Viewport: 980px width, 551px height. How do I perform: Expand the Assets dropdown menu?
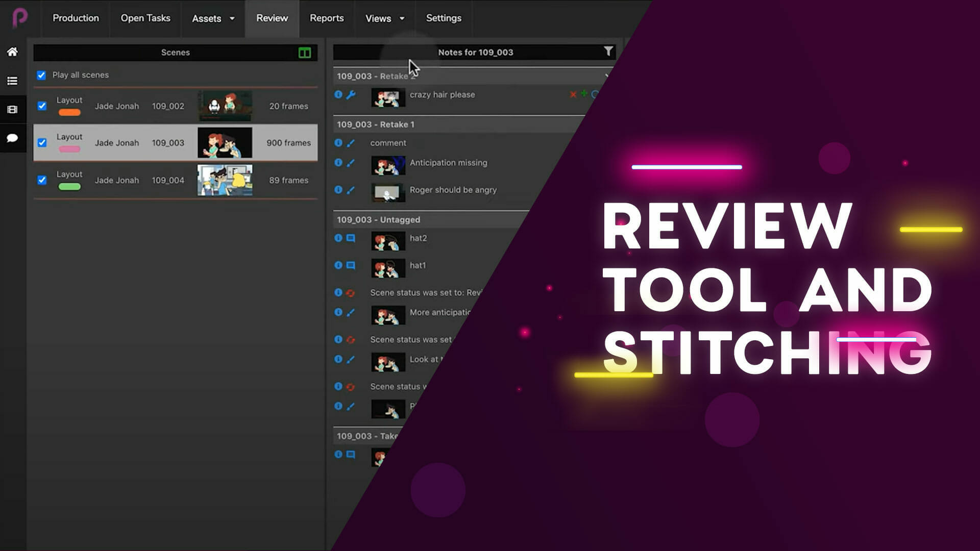pyautogui.click(x=213, y=18)
